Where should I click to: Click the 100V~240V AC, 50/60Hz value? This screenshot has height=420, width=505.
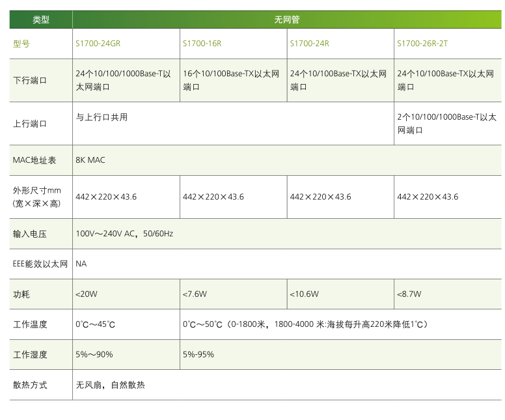click(124, 234)
